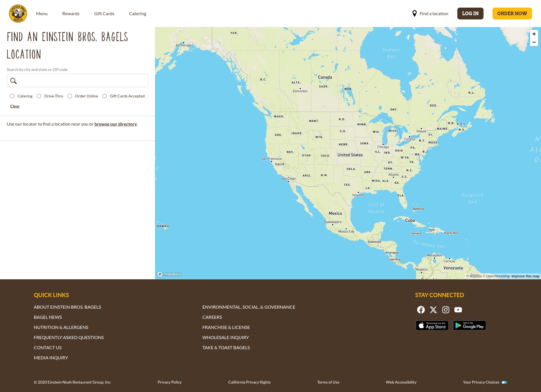Image resolution: width=541 pixels, height=392 pixels.
Task: Click the Mapbox logo on map
Action: pyautogui.click(x=169, y=274)
